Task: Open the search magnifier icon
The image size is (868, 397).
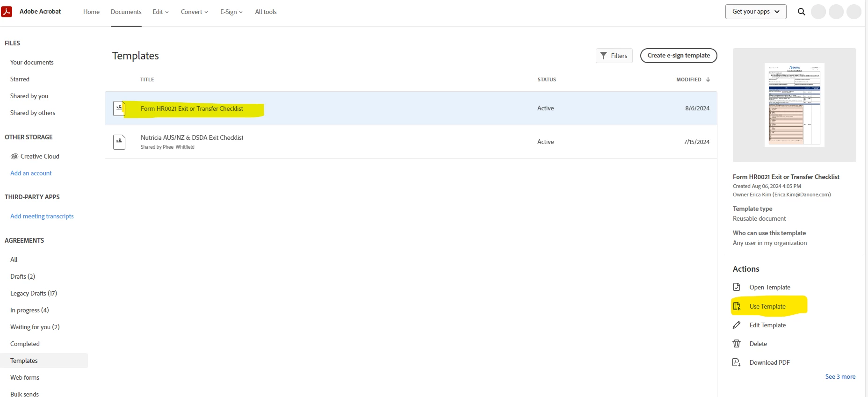Action: tap(801, 12)
